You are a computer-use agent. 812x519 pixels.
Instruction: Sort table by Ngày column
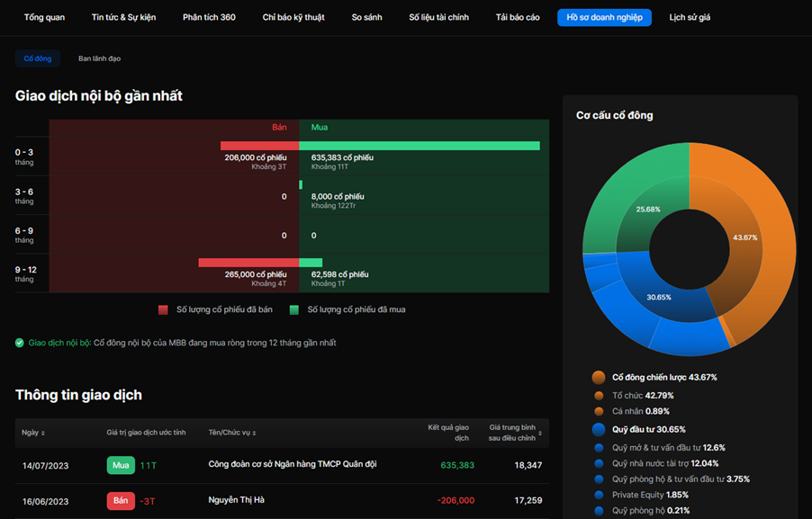coord(33,433)
